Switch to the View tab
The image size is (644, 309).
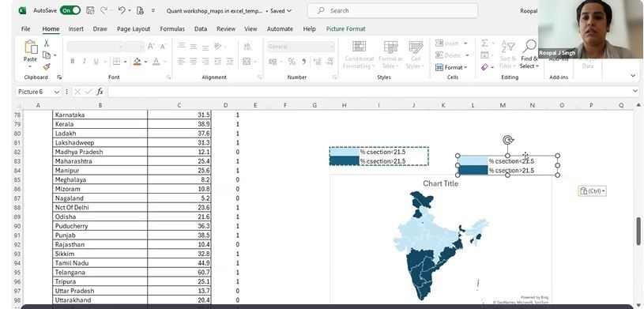250,28
